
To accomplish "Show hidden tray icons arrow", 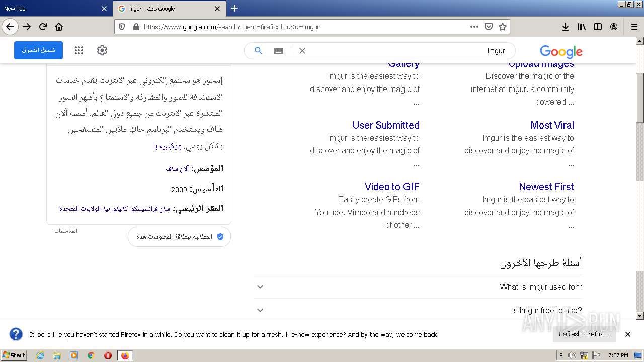I will 561,355.
